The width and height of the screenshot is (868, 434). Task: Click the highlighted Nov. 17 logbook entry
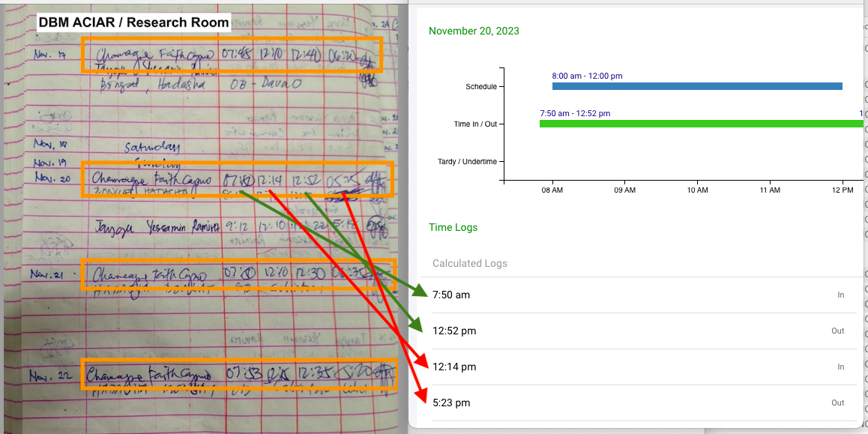coord(232,55)
